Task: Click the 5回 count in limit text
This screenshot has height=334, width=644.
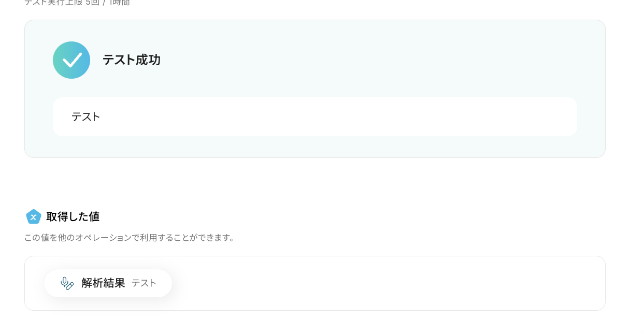Action: click(92, 3)
